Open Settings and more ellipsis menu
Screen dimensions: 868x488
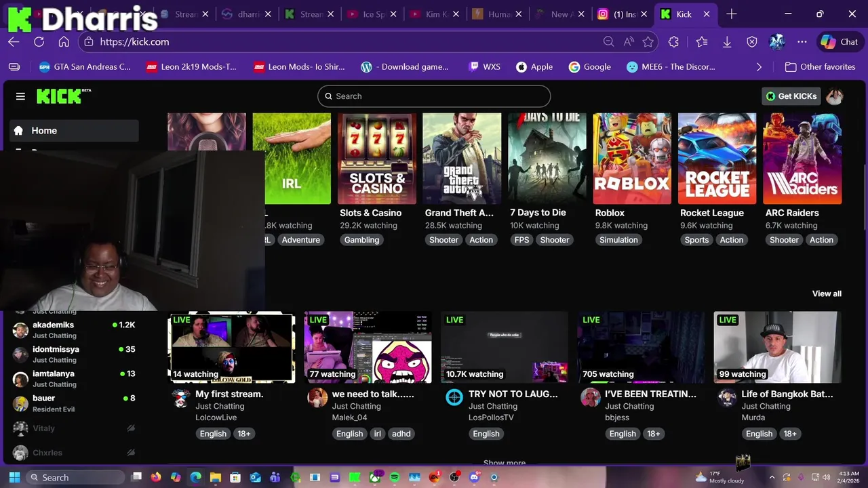(802, 42)
